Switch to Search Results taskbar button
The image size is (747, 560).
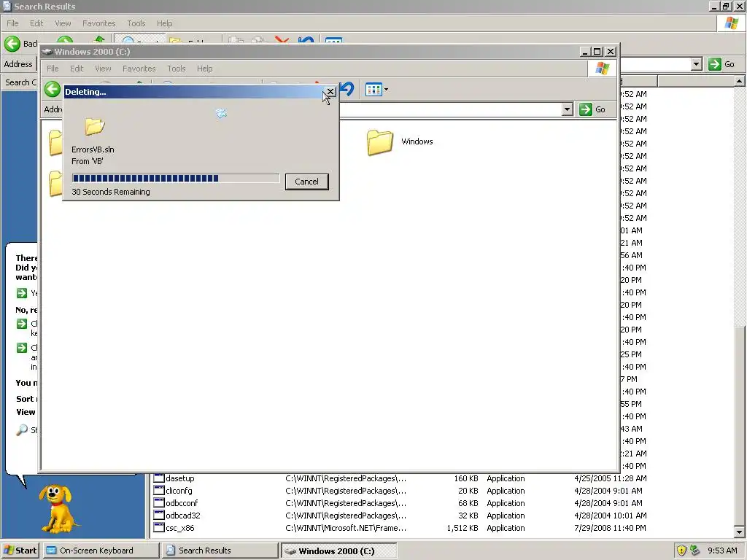point(220,551)
